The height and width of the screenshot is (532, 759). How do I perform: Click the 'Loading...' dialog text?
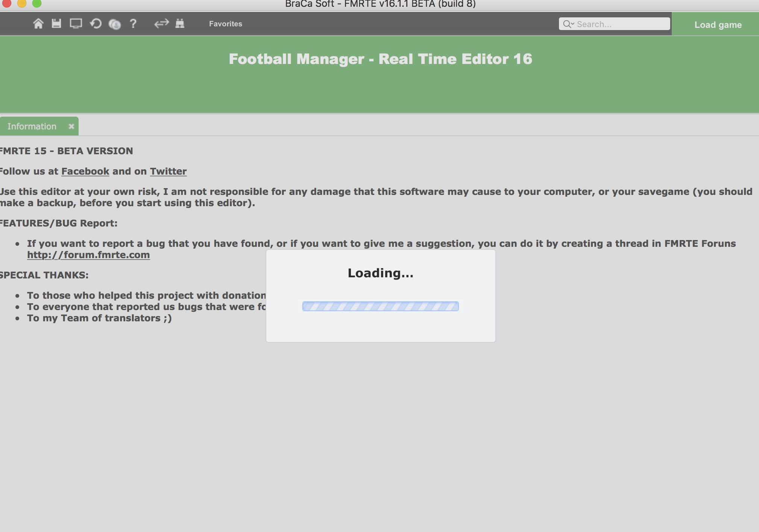[x=381, y=273]
